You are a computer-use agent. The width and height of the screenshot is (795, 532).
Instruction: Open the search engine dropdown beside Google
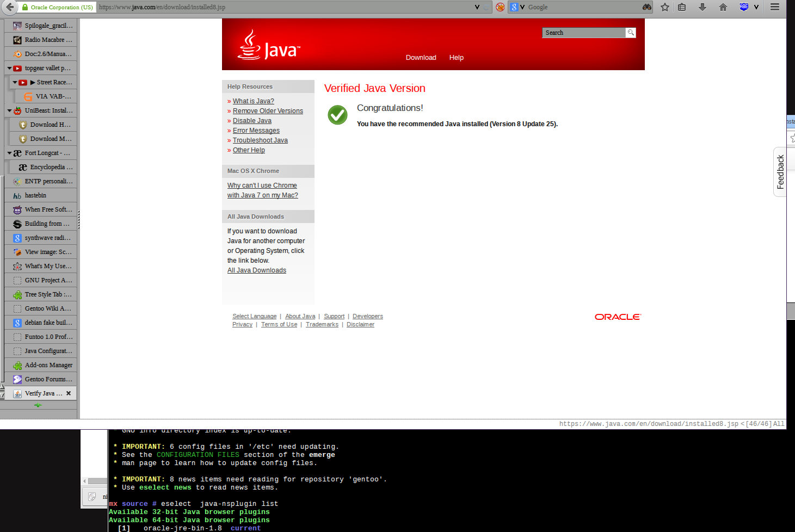(x=522, y=7)
